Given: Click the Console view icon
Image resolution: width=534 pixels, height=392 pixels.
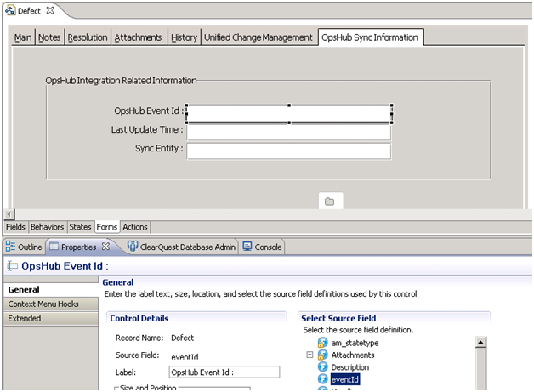Looking at the screenshot, I should (247, 247).
